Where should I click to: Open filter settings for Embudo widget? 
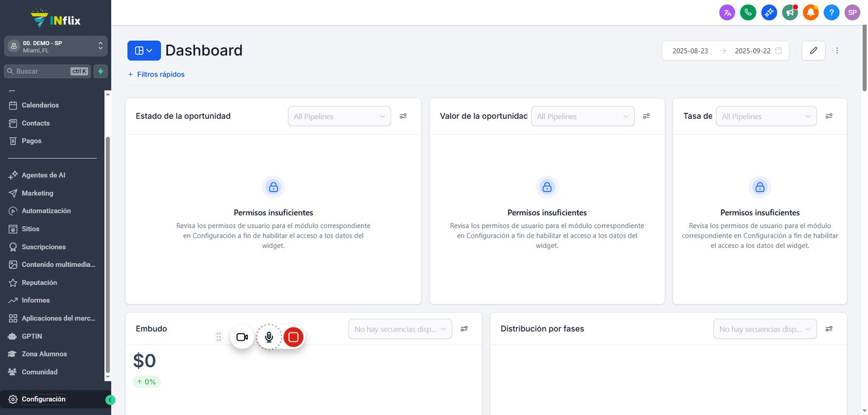pos(464,329)
